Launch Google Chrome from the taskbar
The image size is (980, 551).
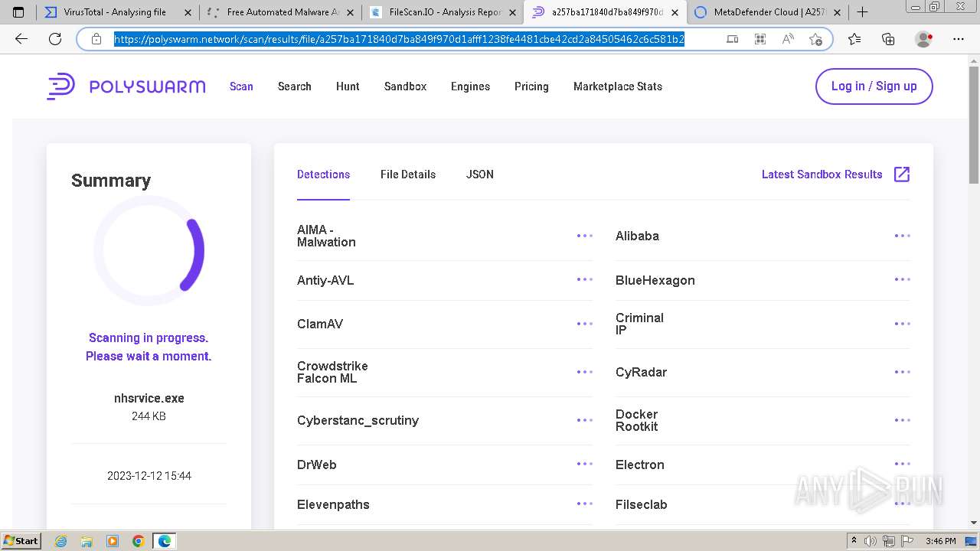pyautogui.click(x=139, y=541)
